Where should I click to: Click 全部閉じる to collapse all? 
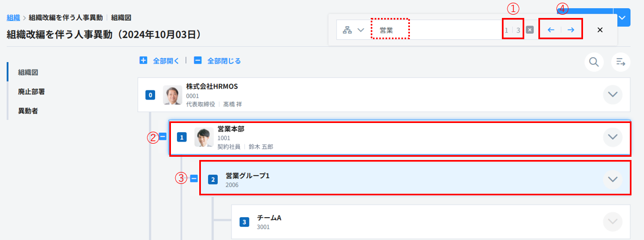pos(217,61)
